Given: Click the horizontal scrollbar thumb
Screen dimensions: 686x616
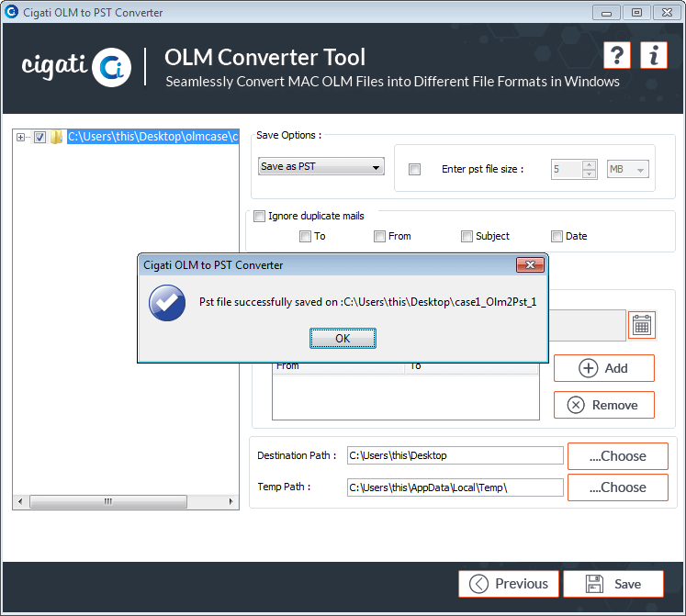Looking at the screenshot, I should [x=108, y=501].
